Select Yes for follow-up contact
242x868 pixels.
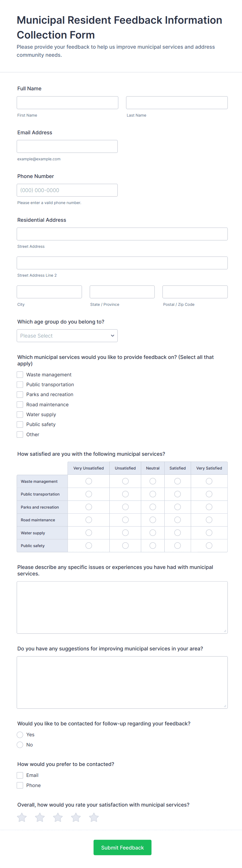pos(20,734)
